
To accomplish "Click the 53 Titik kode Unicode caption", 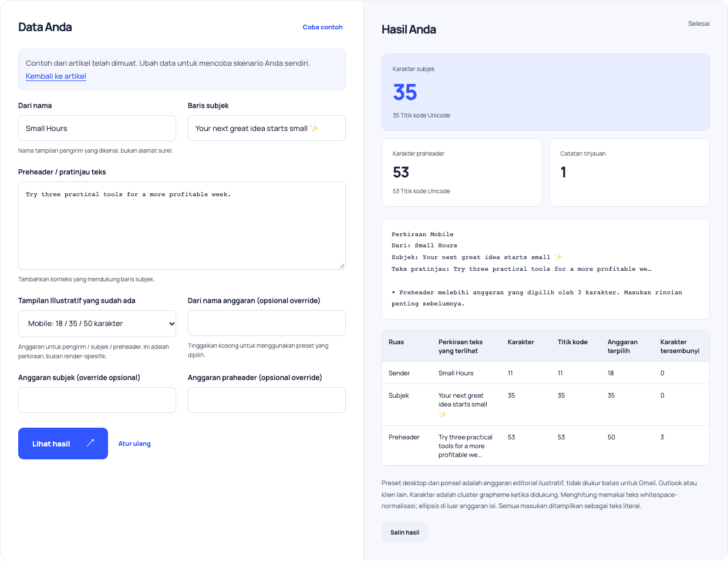I will 422,192.
